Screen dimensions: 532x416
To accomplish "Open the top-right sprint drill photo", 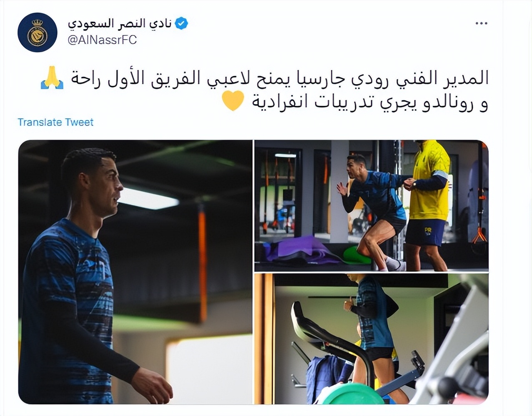I will coord(371,206).
